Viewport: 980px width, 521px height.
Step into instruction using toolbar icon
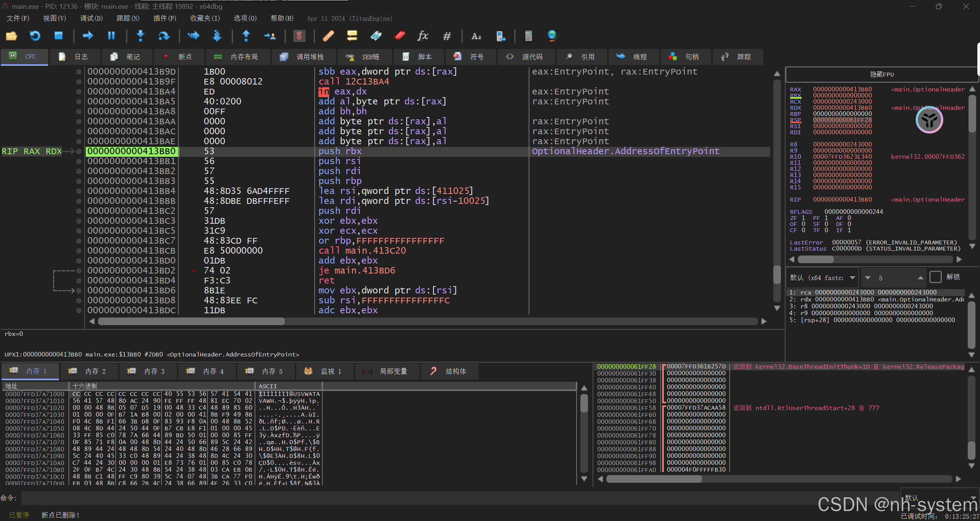click(x=140, y=36)
